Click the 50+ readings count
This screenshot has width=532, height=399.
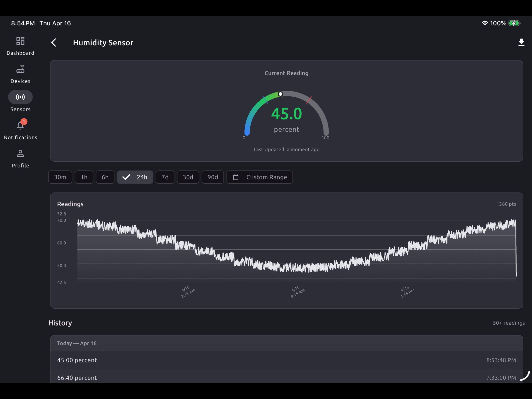tap(509, 323)
